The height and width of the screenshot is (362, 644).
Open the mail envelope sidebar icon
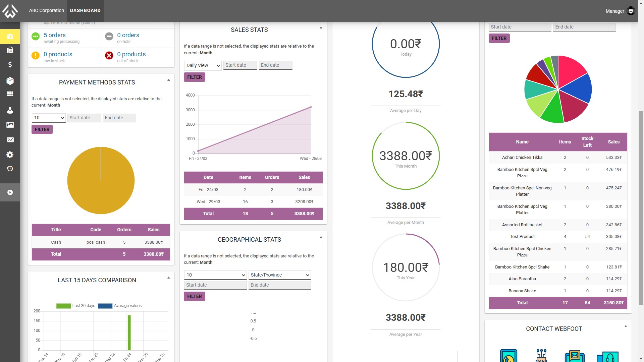point(10,140)
